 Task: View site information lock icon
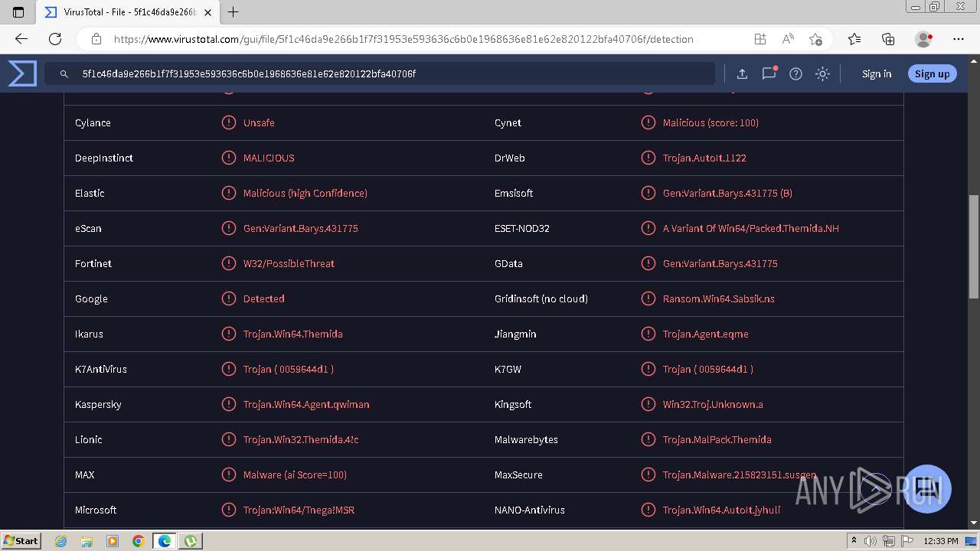(96, 39)
